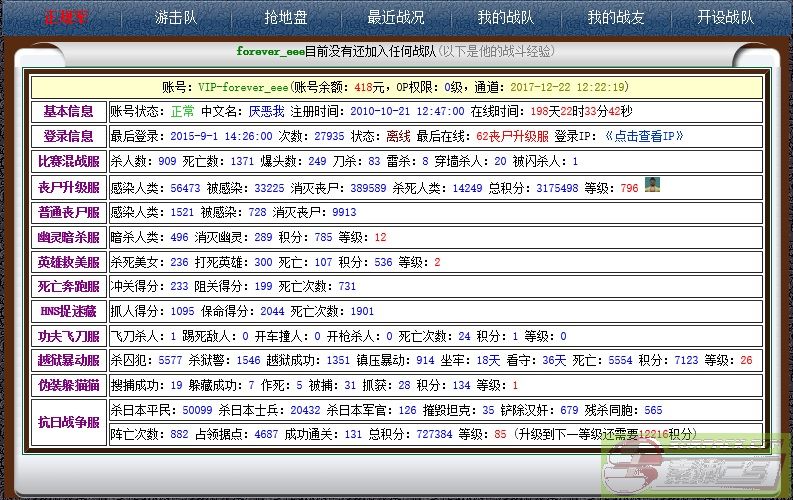View the 最近战况 tab

pyautogui.click(x=395, y=17)
